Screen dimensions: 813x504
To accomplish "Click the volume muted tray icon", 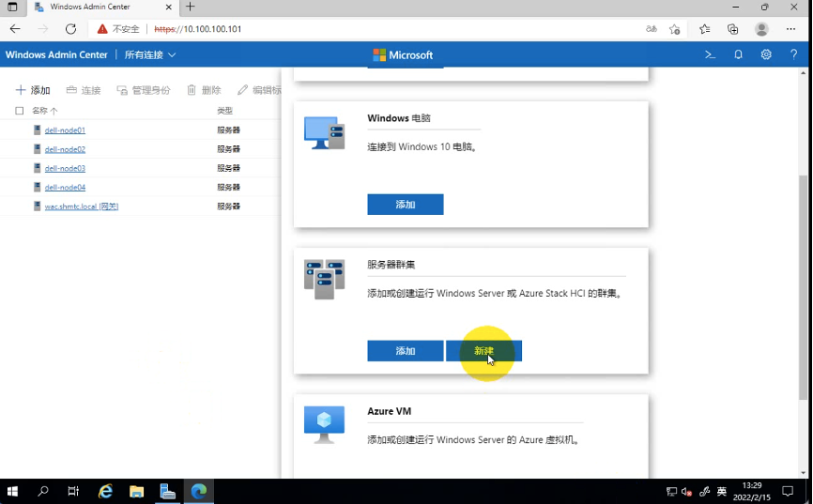I will point(686,492).
